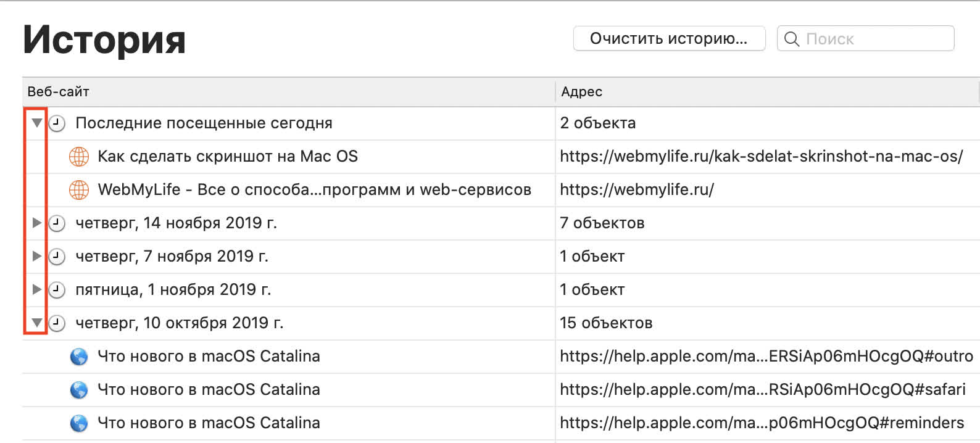Image resolution: width=980 pixels, height=443 pixels.
Task: Collapse the "Последние посещенные сегодня" group
Action: pyautogui.click(x=37, y=123)
